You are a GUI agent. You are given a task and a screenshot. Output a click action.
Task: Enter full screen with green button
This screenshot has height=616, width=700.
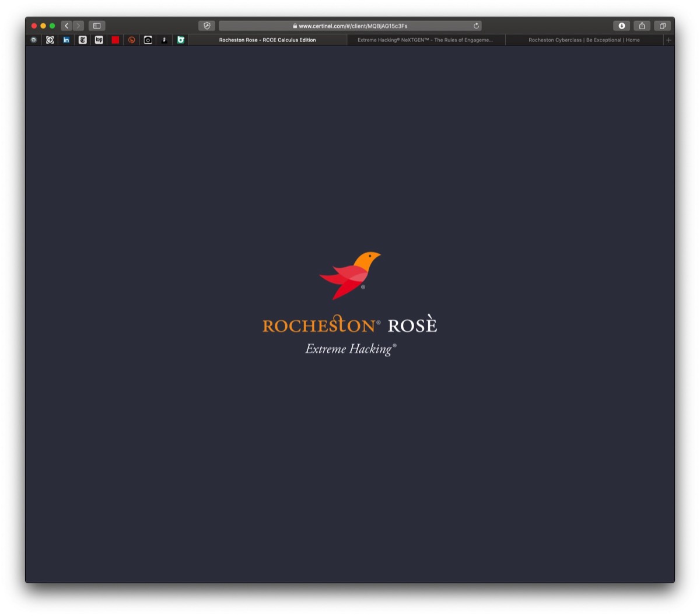pyautogui.click(x=52, y=26)
